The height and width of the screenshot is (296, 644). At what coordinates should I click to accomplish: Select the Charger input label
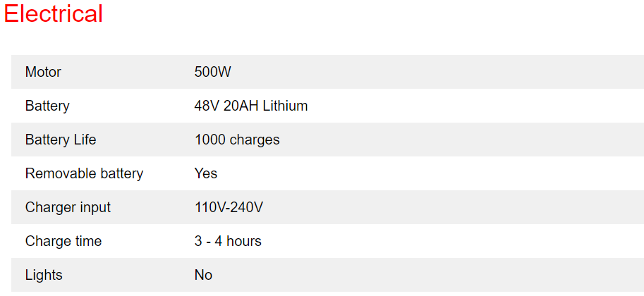click(68, 207)
